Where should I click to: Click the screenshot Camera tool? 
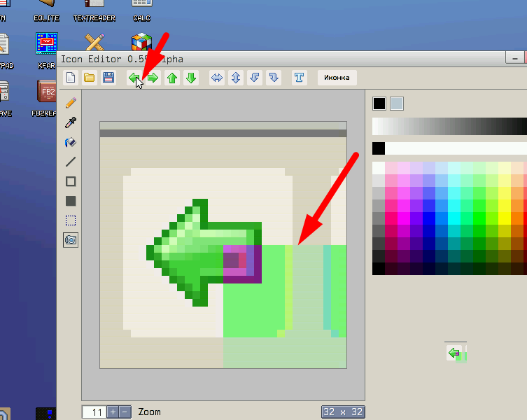click(x=71, y=240)
